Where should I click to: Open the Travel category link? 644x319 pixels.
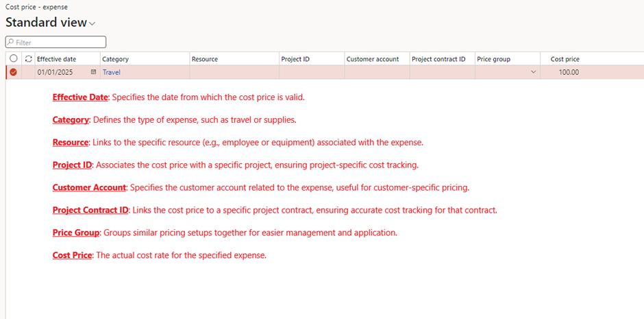click(x=111, y=72)
